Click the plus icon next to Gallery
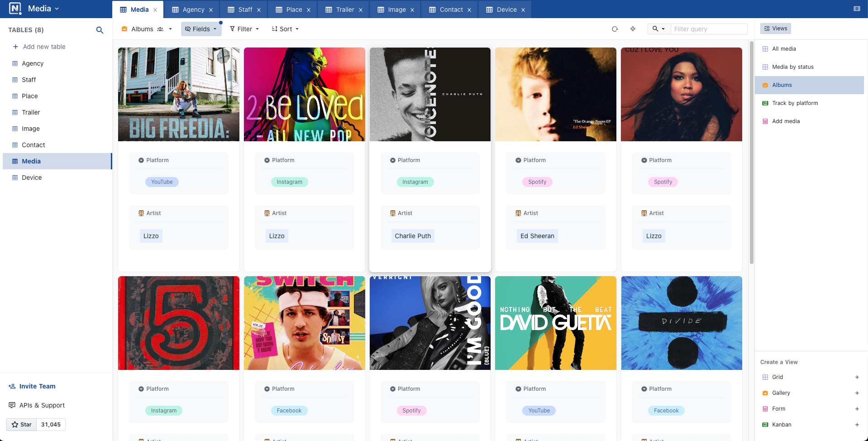Viewport: 868px width, 441px height. click(857, 393)
